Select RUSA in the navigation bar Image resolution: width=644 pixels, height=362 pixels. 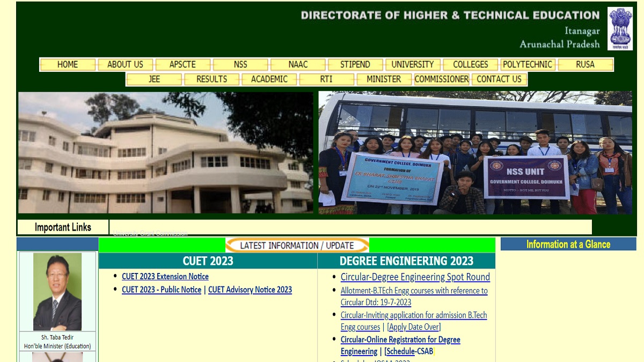click(586, 65)
